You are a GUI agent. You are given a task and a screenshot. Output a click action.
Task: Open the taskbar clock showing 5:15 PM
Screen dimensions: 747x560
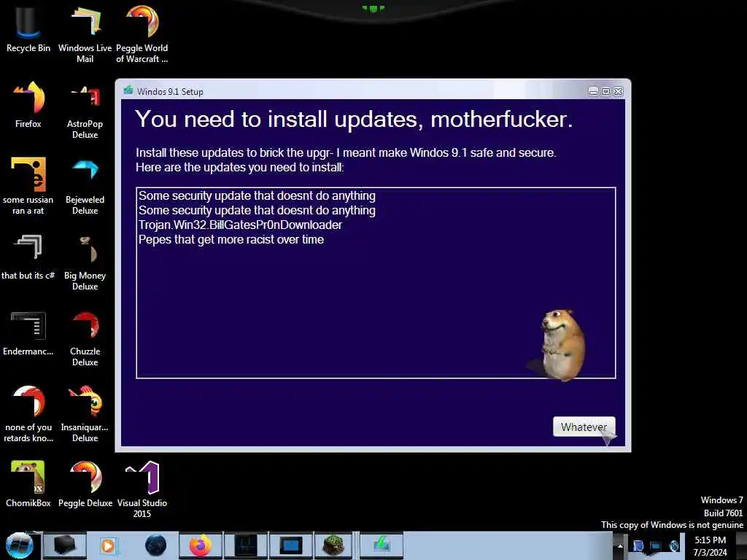(x=710, y=546)
